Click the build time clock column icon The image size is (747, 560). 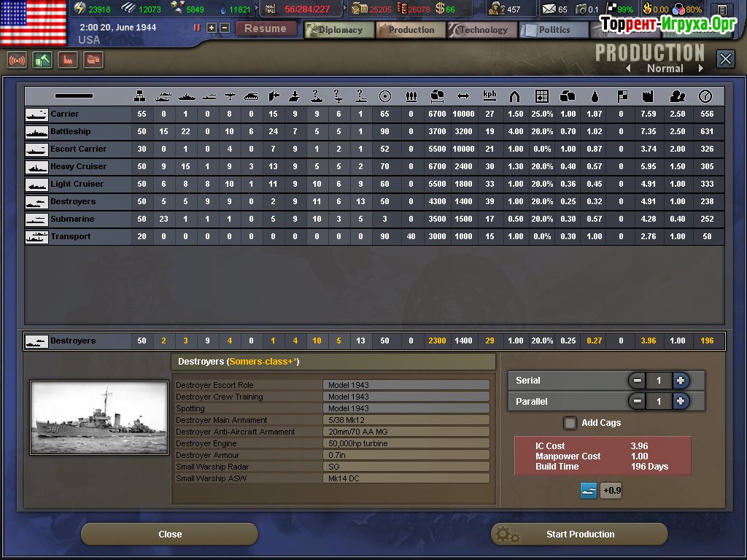click(705, 96)
